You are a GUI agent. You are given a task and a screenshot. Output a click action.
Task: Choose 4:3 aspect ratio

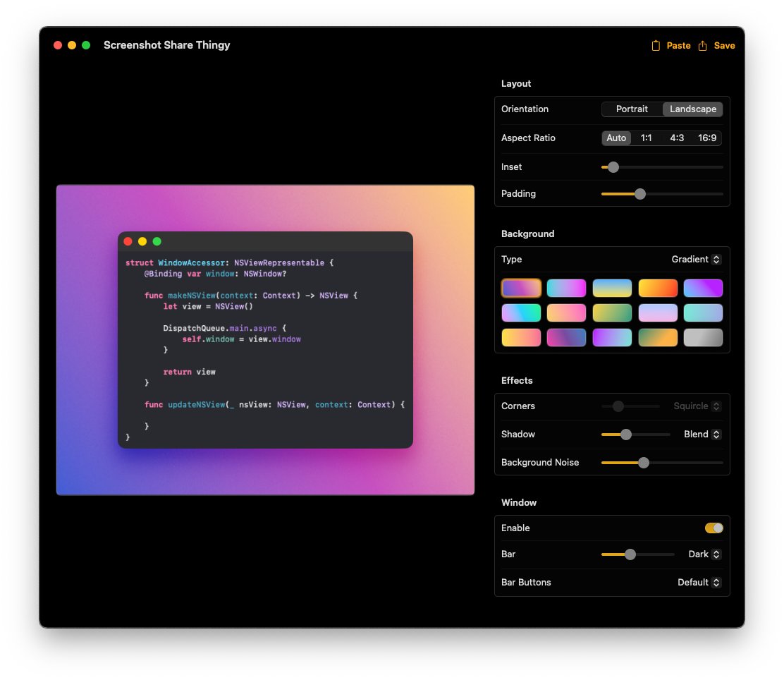click(x=677, y=138)
